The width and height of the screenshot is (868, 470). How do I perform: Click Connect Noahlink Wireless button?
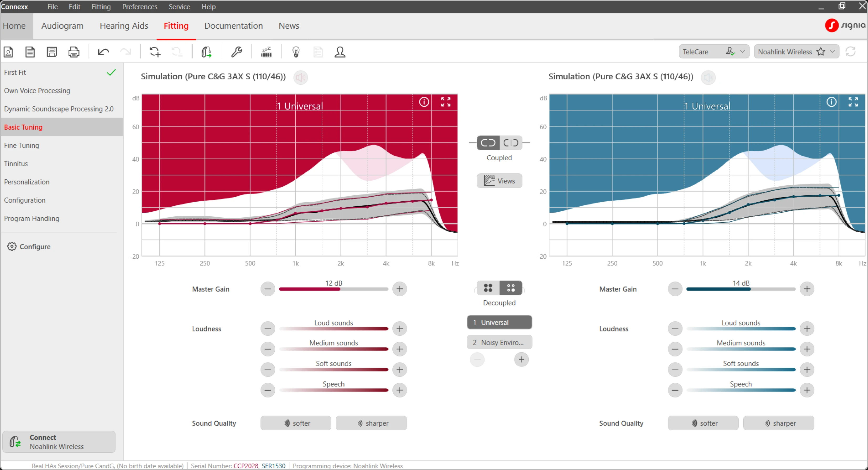click(59, 442)
